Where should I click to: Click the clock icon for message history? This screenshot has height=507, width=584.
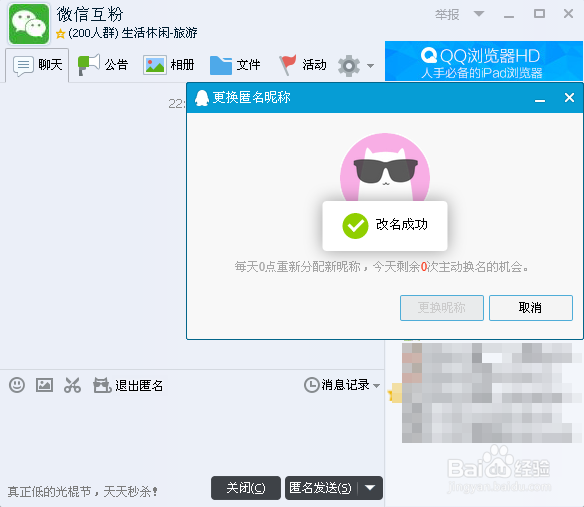coord(311,385)
